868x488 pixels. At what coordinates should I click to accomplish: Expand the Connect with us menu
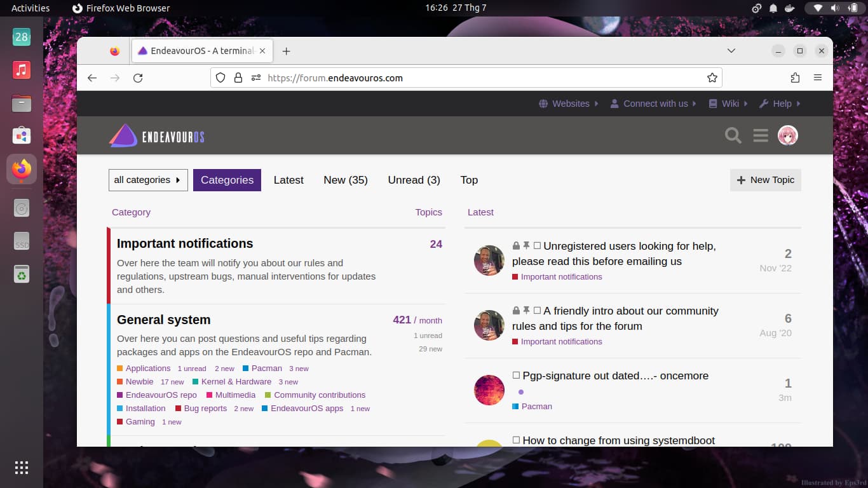(654, 104)
